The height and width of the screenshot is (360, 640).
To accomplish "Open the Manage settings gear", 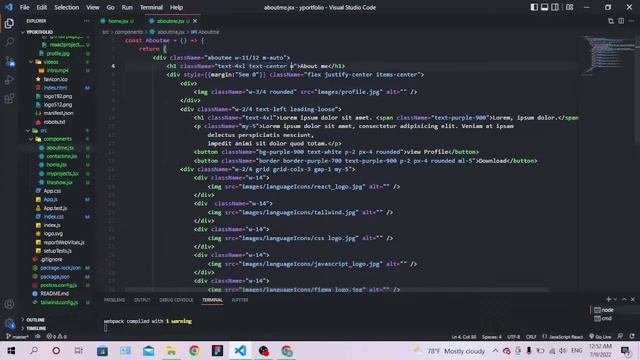I will [9, 324].
